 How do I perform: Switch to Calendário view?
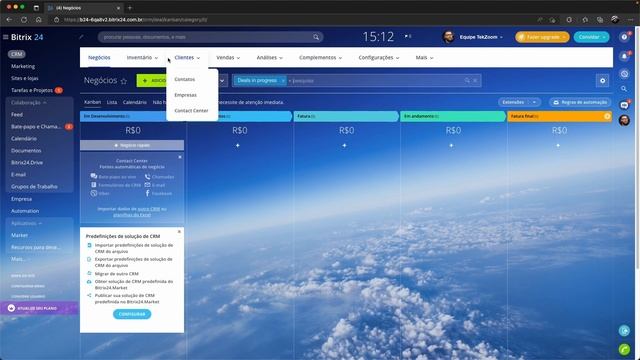(135, 102)
